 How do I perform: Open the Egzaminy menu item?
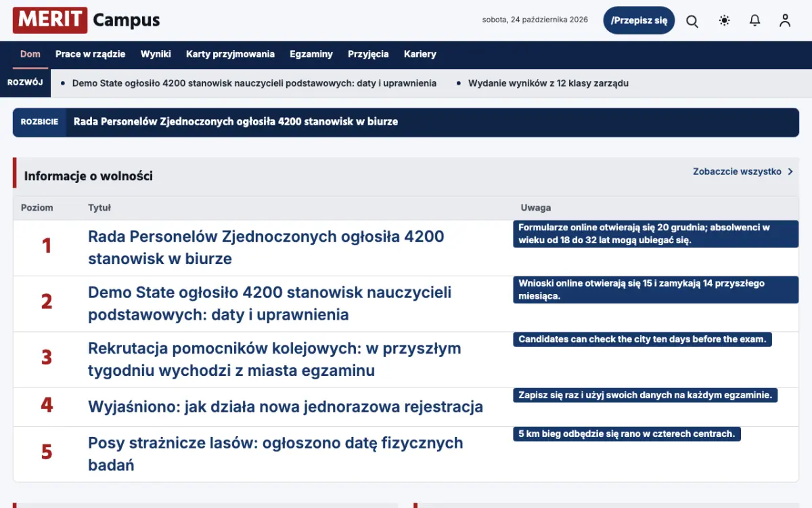(x=311, y=54)
